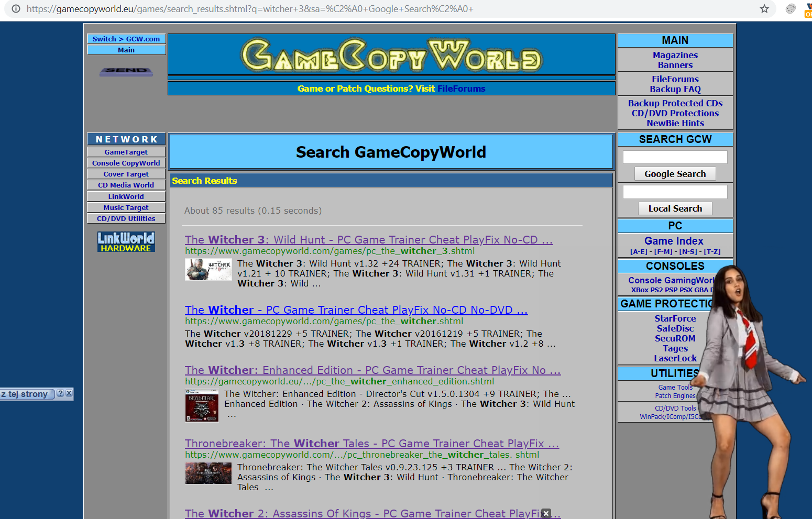Open the Backup FAQ link
The height and width of the screenshot is (519, 812).
pyautogui.click(x=675, y=89)
